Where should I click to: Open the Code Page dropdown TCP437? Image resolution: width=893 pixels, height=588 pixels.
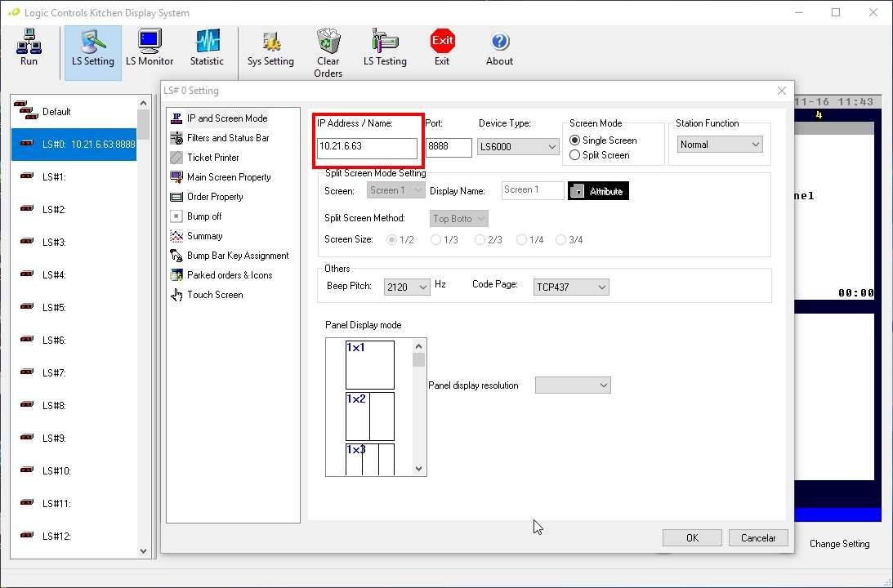[x=571, y=287]
